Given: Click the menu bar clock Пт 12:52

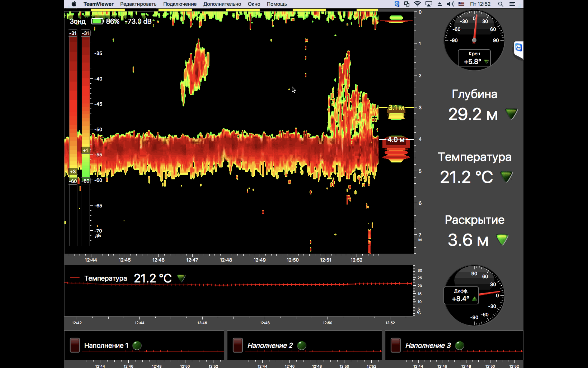Looking at the screenshot, I should tap(480, 4).
